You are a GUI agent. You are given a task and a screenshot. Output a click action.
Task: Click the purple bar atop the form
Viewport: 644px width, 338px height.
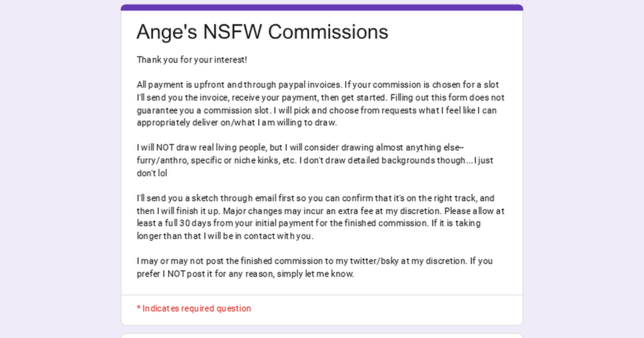[x=322, y=7]
